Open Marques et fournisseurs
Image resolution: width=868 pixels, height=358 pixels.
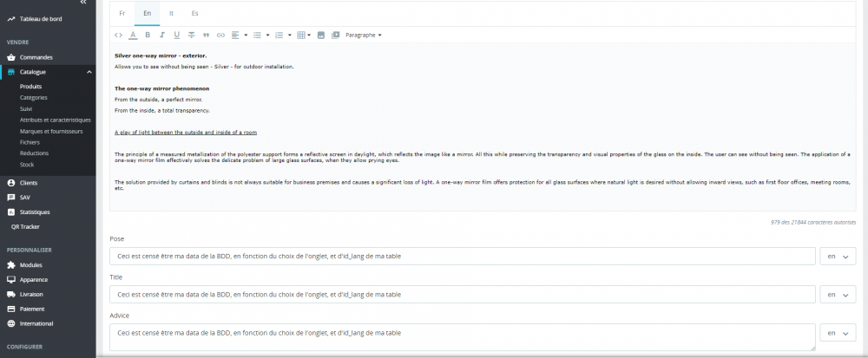pyautogui.click(x=51, y=131)
